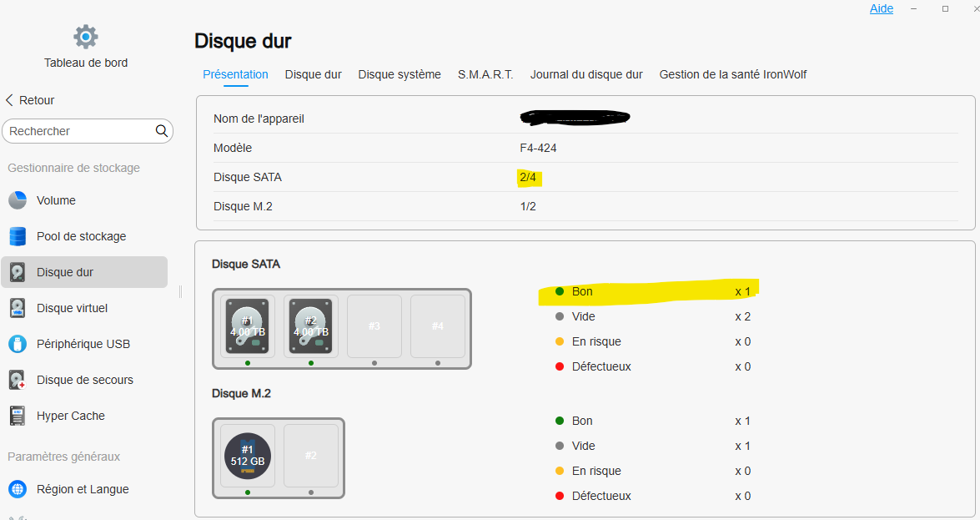Image resolution: width=980 pixels, height=520 pixels.
Task: Select SATA disk #1 4.00 TB
Action: [x=248, y=326]
